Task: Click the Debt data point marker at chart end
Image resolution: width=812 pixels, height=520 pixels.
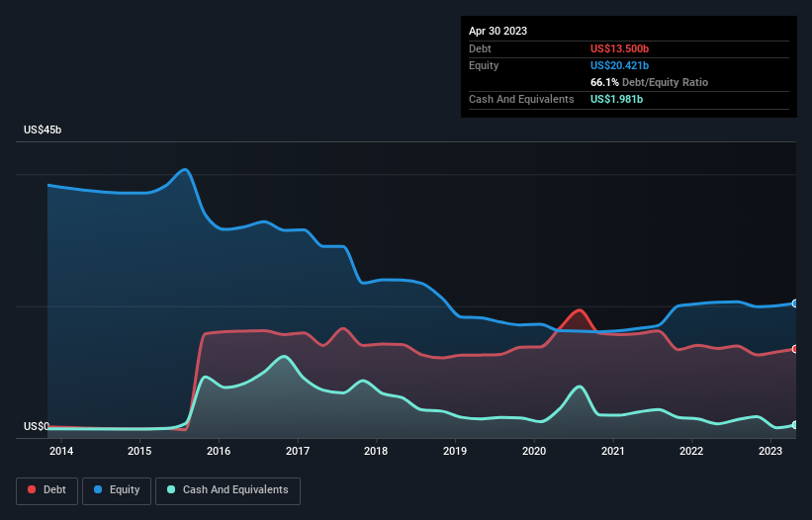Action: [795, 349]
